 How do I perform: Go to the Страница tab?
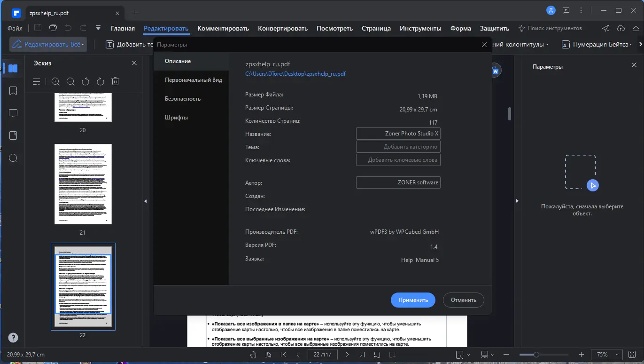click(x=376, y=28)
